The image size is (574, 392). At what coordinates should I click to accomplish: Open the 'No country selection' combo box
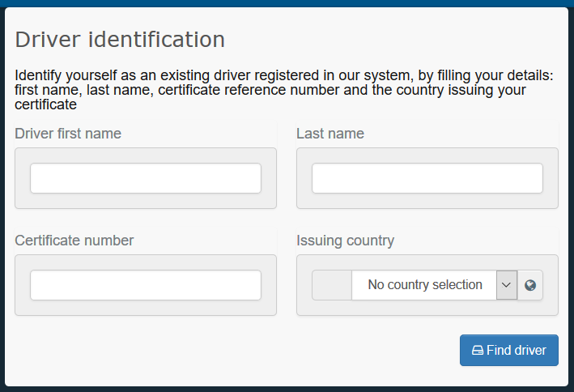(x=424, y=285)
